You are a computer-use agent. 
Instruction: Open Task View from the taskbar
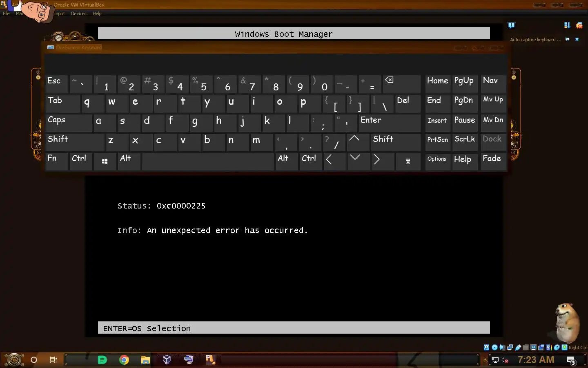pyautogui.click(x=53, y=360)
